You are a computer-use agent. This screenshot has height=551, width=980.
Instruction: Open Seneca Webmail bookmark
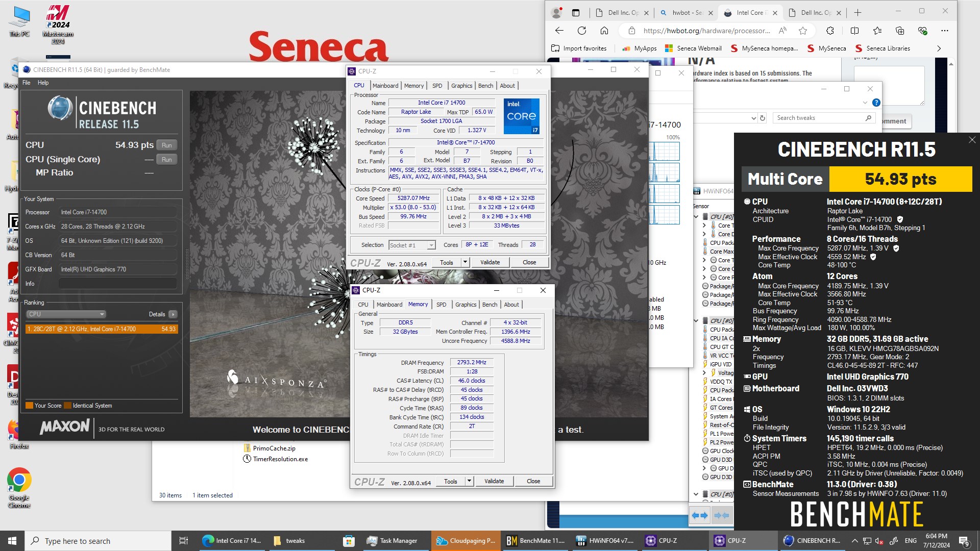(x=693, y=48)
